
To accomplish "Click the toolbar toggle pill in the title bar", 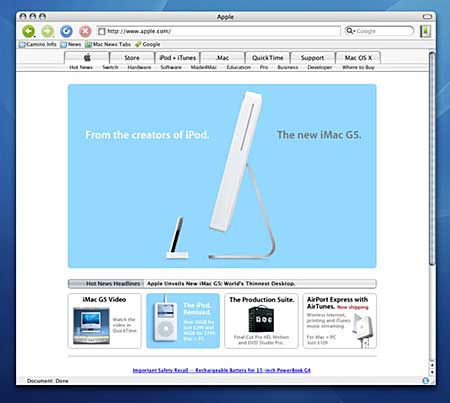I will pyautogui.click(x=427, y=16).
